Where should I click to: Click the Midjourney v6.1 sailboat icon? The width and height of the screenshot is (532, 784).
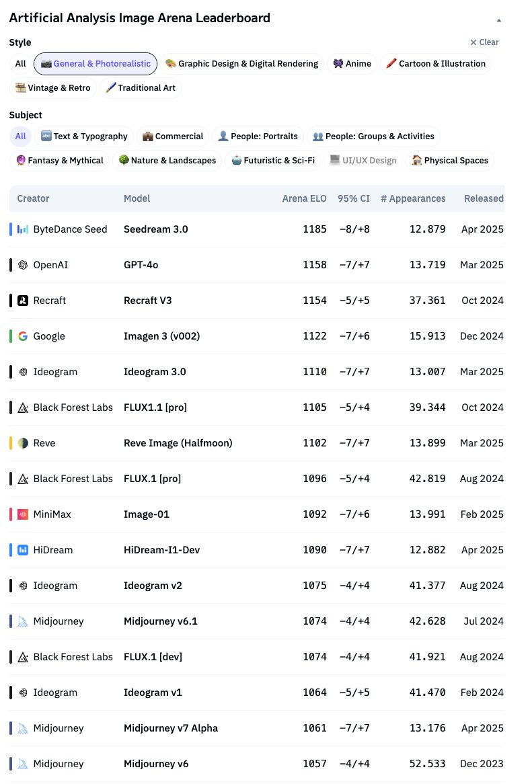[x=22, y=621]
